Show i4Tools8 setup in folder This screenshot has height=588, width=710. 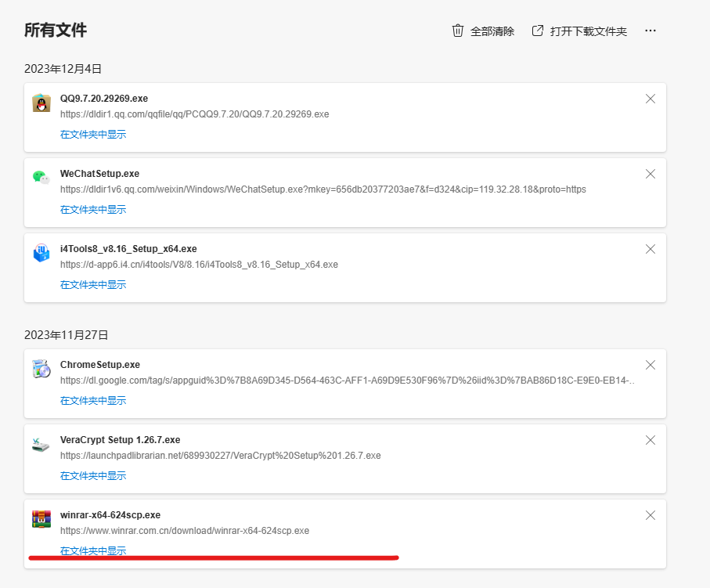pos(93,285)
